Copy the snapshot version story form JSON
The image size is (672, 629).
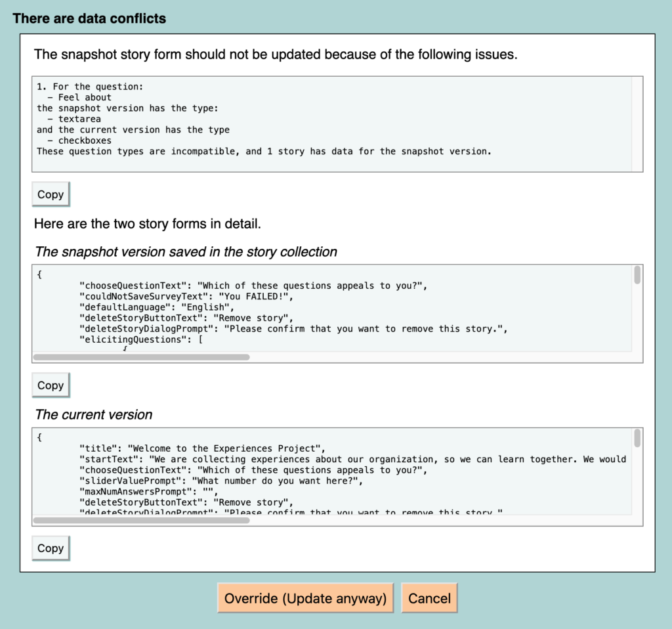[51, 385]
